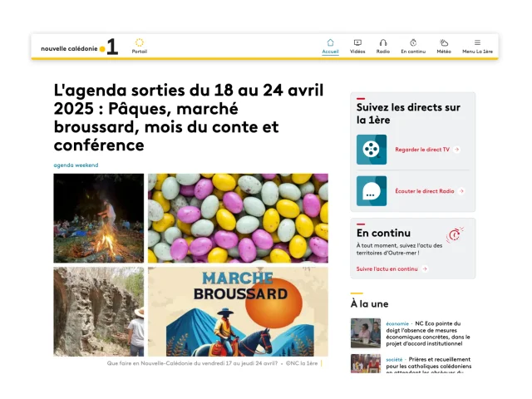The width and height of the screenshot is (532, 399).
Task: Select the Vidéos menu label
Action: tap(357, 52)
